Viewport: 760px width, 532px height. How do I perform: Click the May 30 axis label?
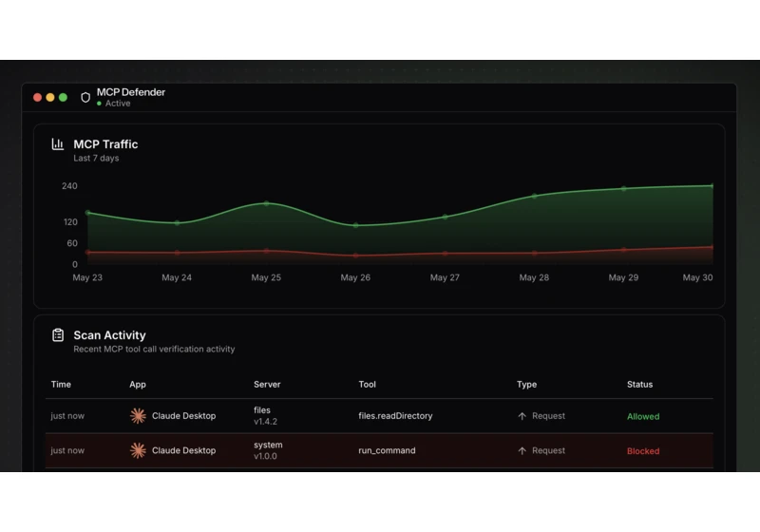[x=697, y=277]
